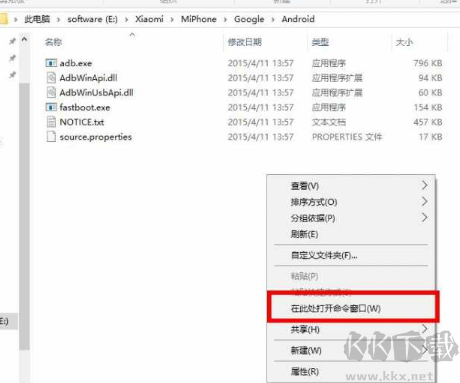Sort files by the 类型 column header
460x383 pixels.
click(320, 42)
